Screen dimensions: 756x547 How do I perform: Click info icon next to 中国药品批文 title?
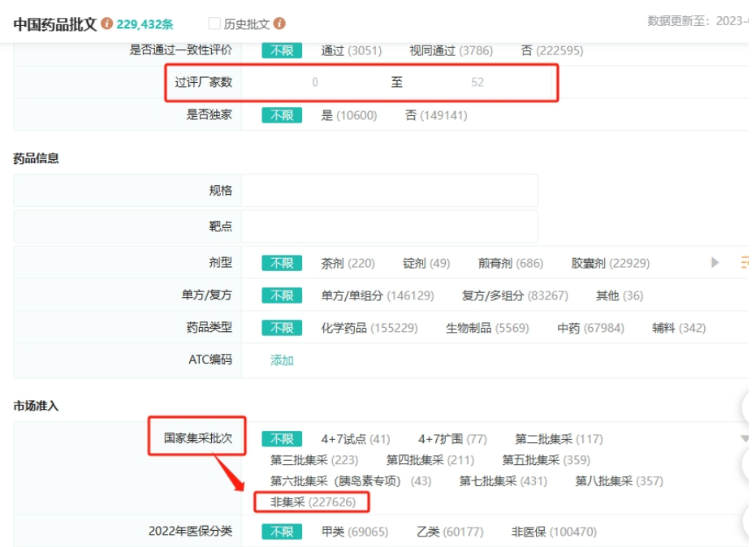pos(107,24)
